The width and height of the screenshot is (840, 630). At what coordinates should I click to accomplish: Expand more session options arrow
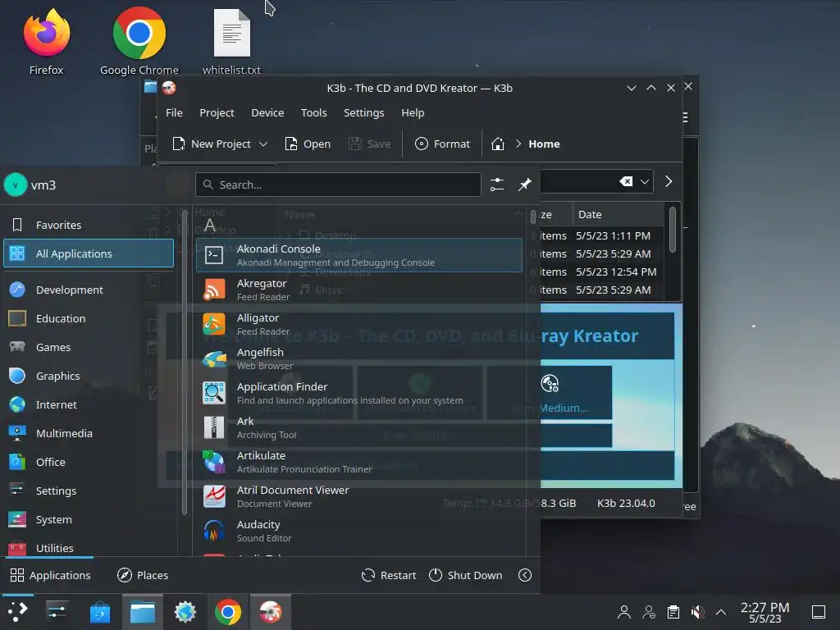coord(525,575)
